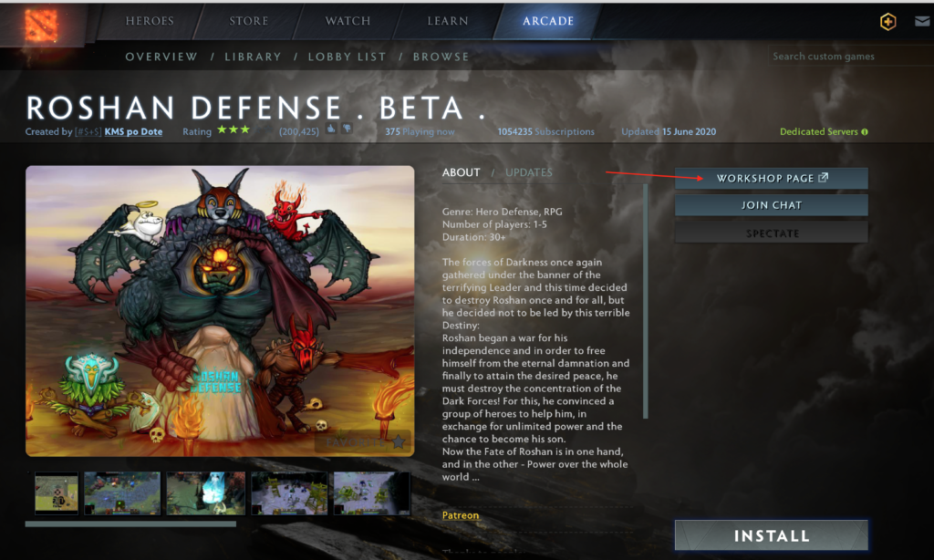Click the "Updated 15 June 2020" text
934x560 pixels.
(669, 131)
